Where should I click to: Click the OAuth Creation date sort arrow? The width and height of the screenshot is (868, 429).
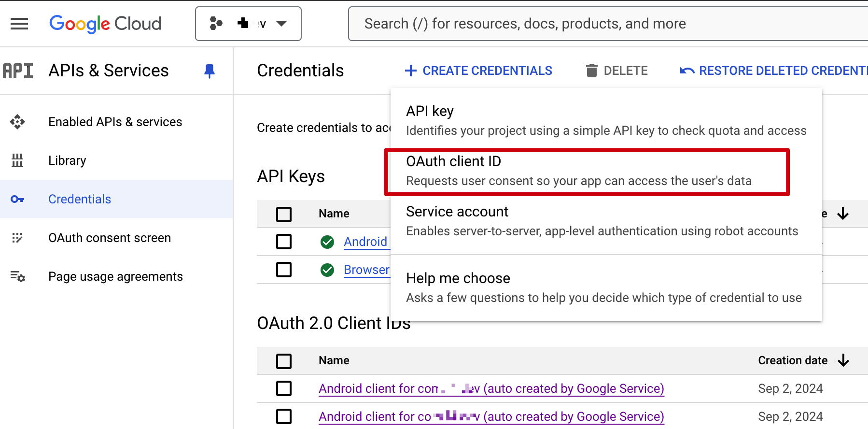click(843, 360)
